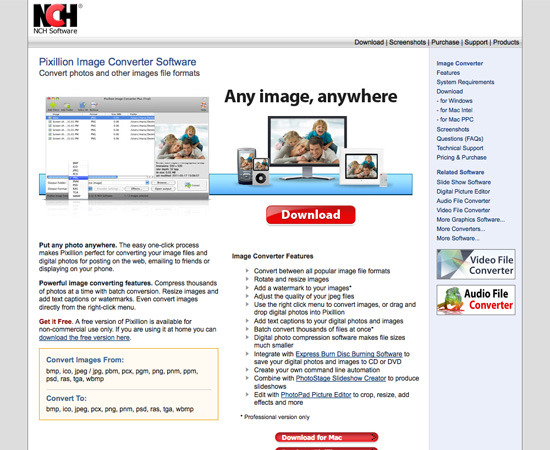The image size is (550, 450).
Task: Open Video File Converter sidebar text link
Action: (463, 210)
